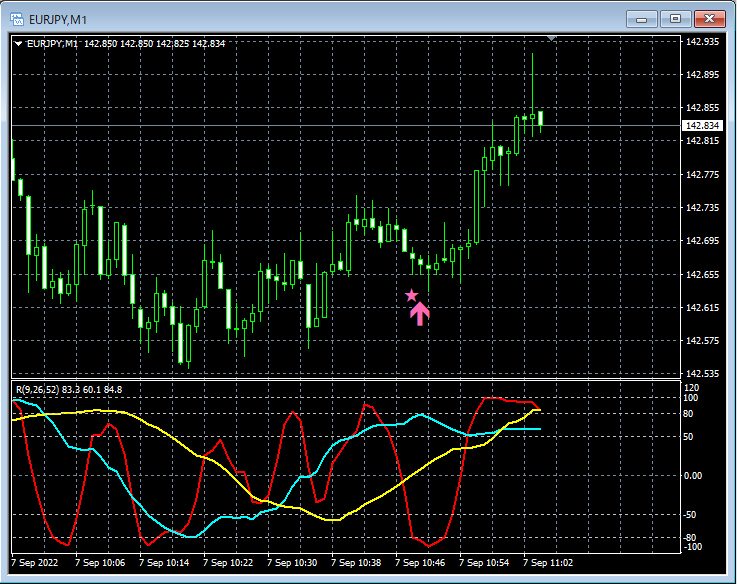Viewport: 738px width, 584px height.
Task: Click the 142.615 price scale label
Action: click(702, 307)
